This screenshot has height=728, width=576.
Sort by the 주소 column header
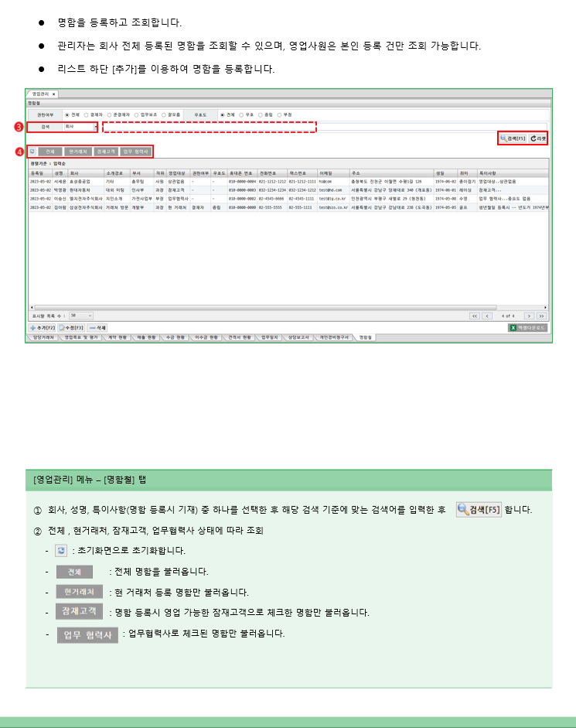[392, 173]
